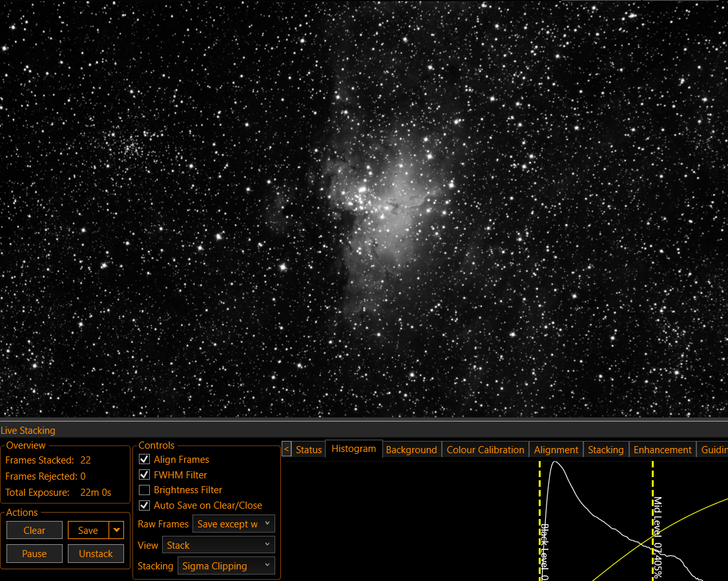This screenshot has height=581, width=728.
Task: Click the Unstack button
Action: tap(96, 553)
